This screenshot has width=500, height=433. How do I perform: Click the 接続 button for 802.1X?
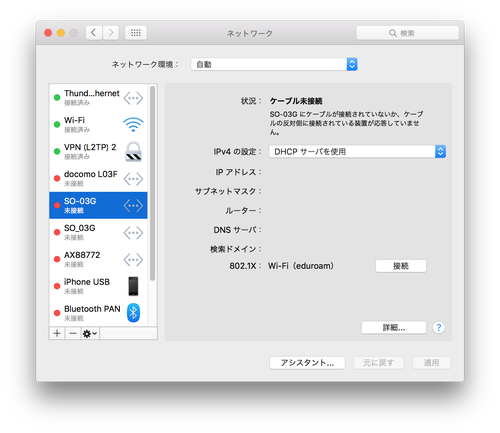[x=401, y=266]
